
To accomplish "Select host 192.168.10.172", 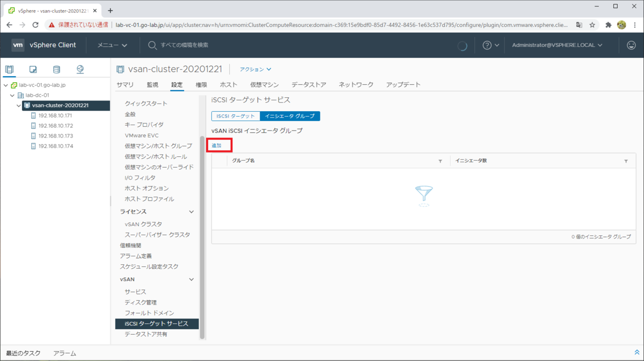I will [x=55, y=126].
